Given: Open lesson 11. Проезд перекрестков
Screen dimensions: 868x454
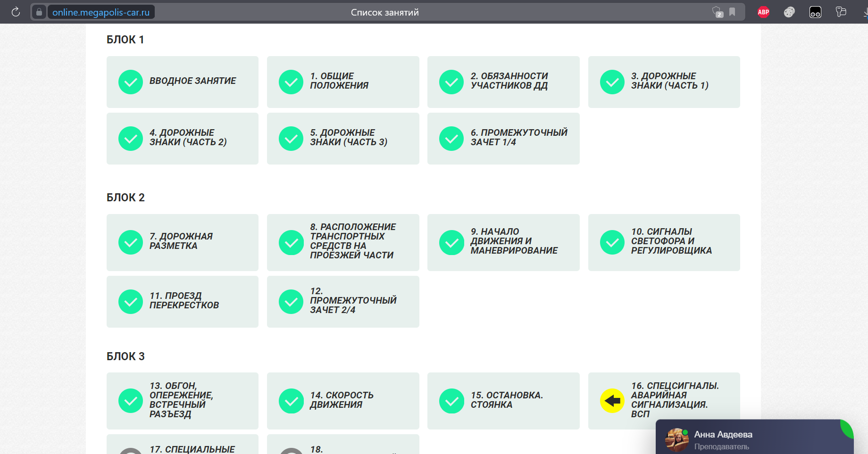Looking at the screenshot, I should click(183, 301).
